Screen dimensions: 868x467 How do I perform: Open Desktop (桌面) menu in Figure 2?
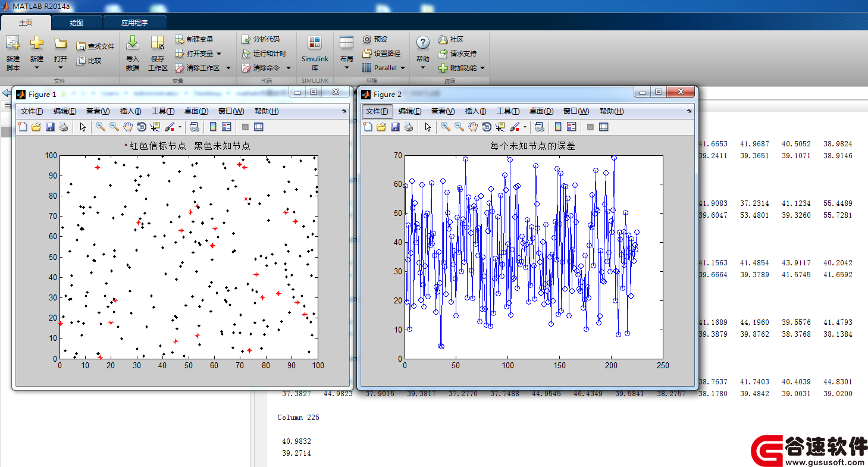(x=541, y=111)
